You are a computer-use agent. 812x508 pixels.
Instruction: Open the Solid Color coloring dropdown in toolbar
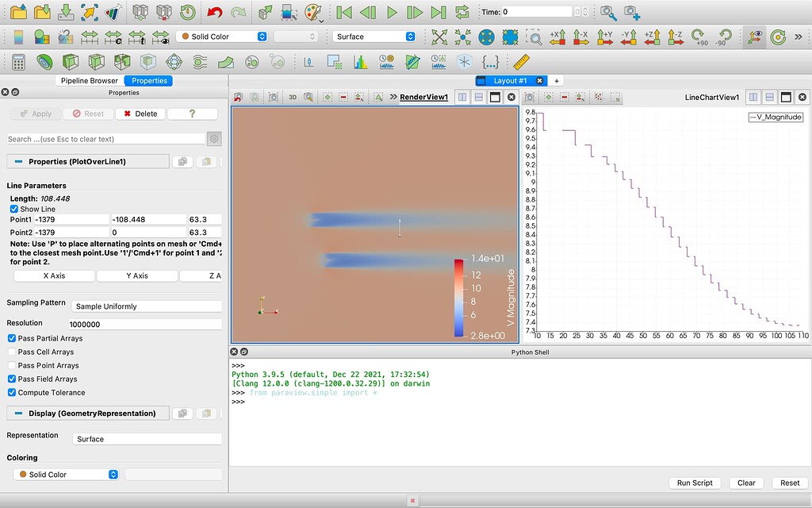(x=222, y=37)
